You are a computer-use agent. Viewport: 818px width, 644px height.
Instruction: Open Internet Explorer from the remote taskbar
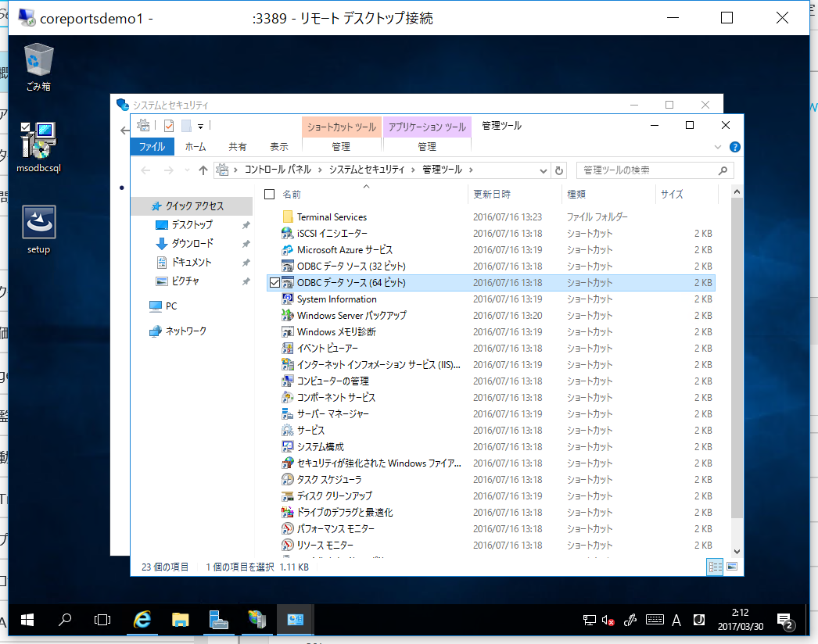click(142, 620)
